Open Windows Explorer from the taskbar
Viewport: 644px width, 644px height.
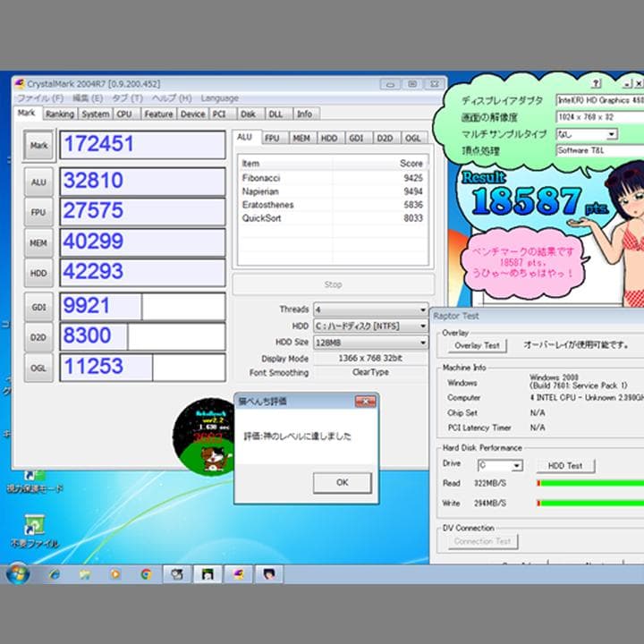[x=85, y=573]
